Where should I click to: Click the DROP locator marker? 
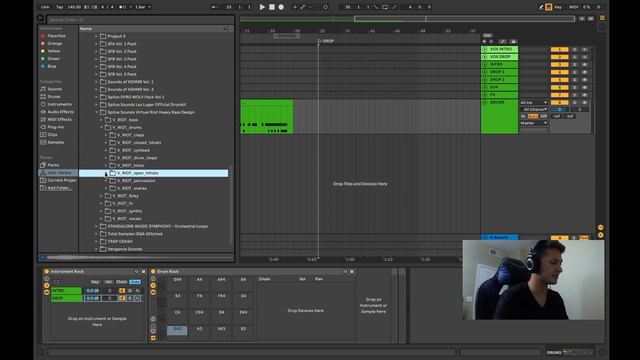coord(326,41)
